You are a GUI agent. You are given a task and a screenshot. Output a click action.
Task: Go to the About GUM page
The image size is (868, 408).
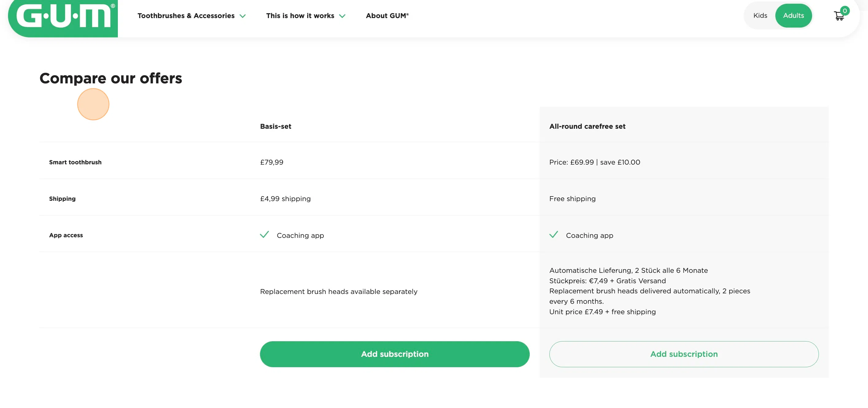(x=387, y=16)
